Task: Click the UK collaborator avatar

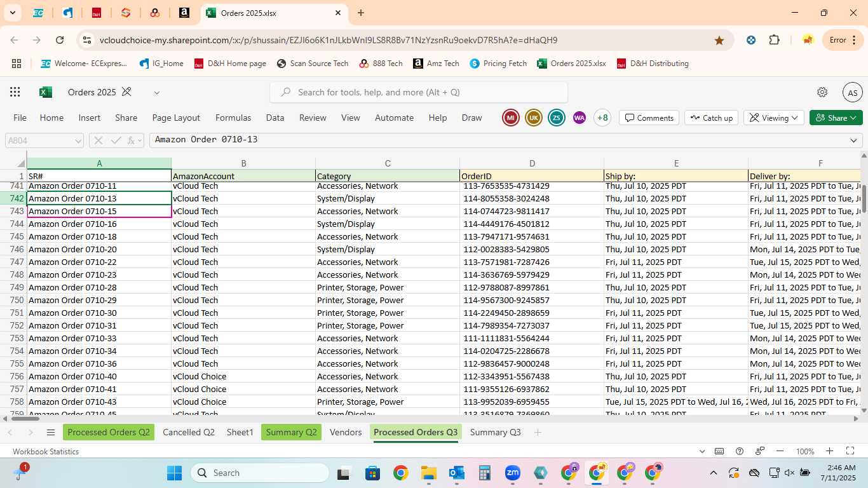Action: (x=534, y=118)
